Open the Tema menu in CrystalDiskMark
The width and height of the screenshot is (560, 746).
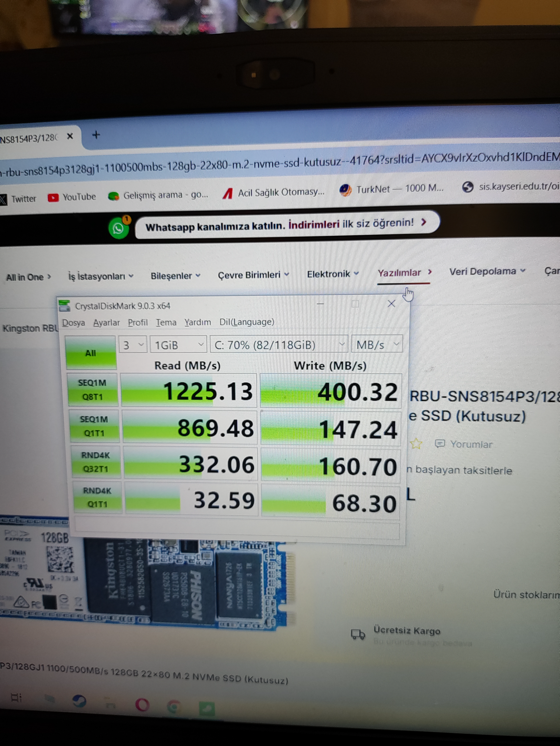click(166, 323)
